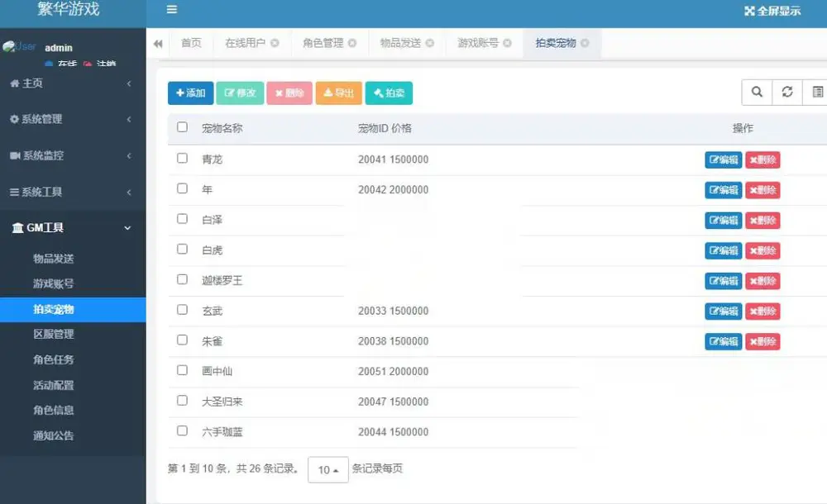Click the 繁华游戏 site title
The height and width of the screenshot is (504, 827).
(x=69, y=8)
